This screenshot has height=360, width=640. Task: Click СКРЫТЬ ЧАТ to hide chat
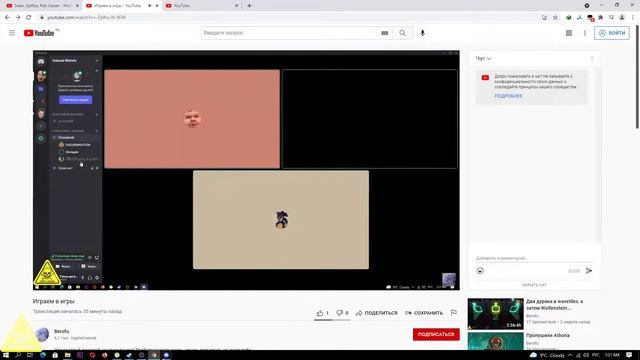pyautogui.click(x=534, y=285)
